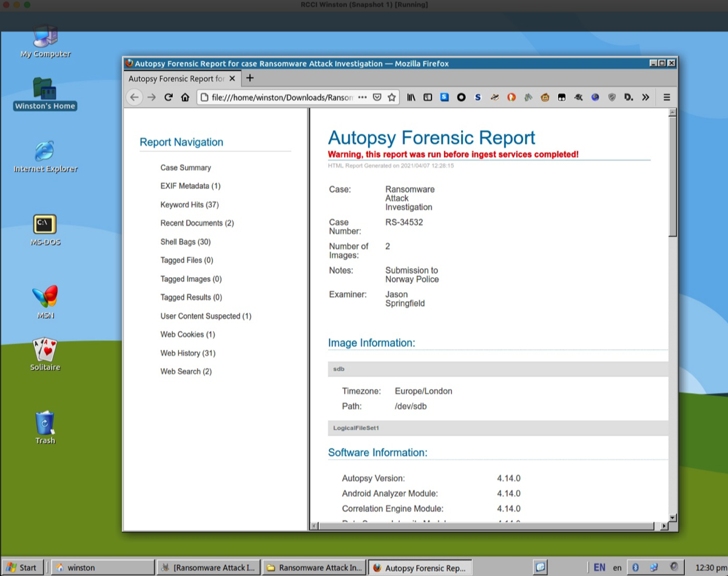Open Shell Bags (30) link

186,242
